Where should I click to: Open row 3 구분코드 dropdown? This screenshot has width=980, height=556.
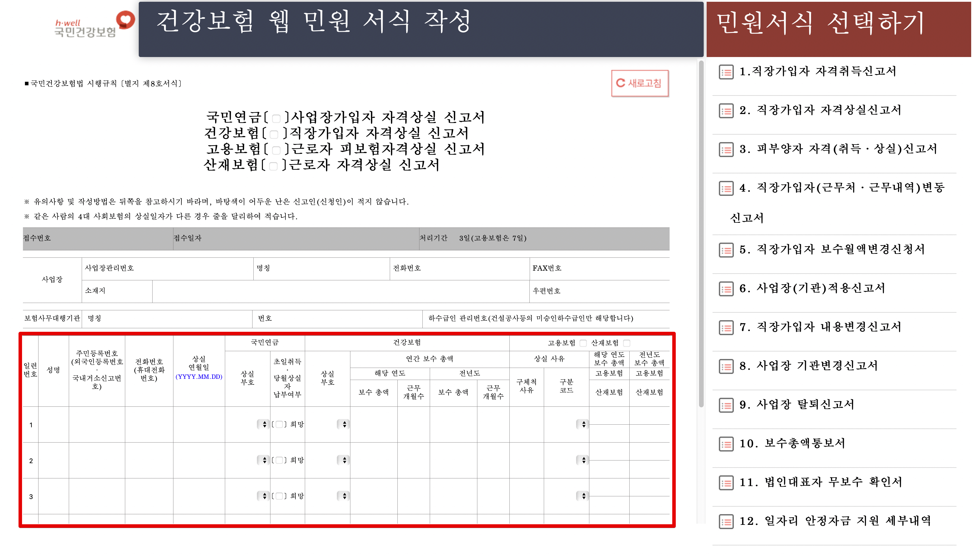tap(583, 496)
